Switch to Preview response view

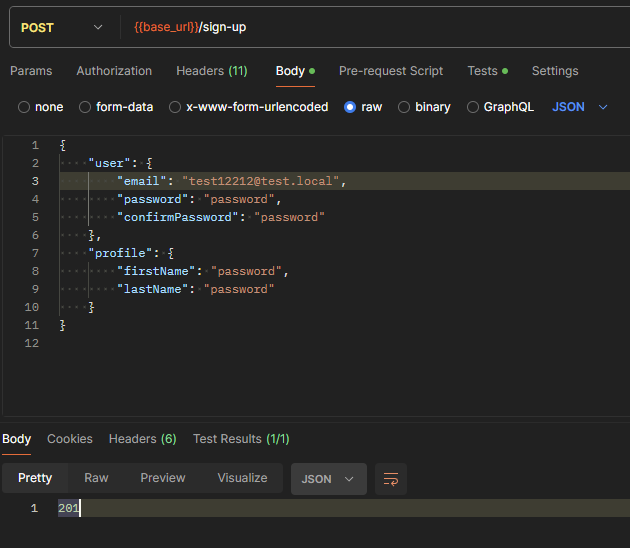point(163,478)
